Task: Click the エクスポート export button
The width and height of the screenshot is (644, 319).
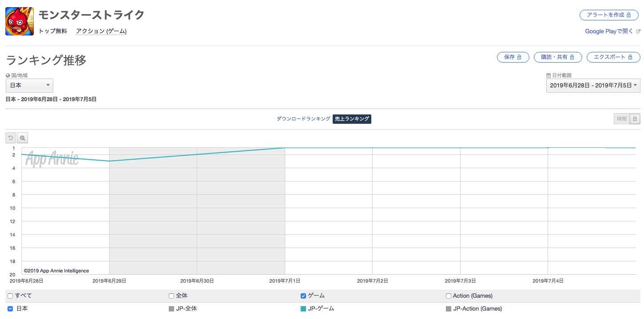Action: [x=613, y=57]
